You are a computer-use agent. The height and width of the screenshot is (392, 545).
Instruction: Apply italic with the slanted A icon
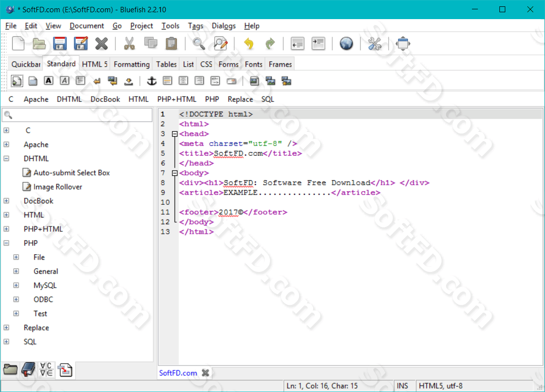[x=65, y=81]
